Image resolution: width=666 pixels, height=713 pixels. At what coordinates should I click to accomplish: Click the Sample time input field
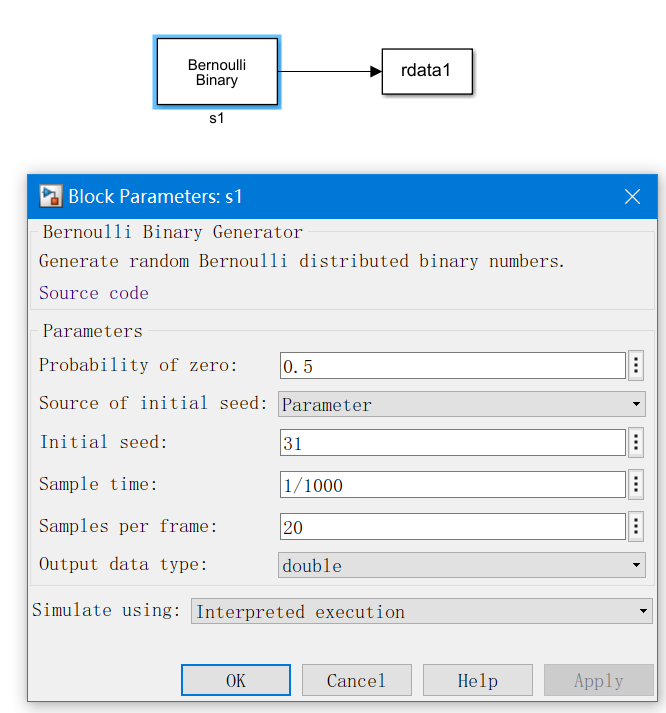pyautogui.click(x=453, y=485)
